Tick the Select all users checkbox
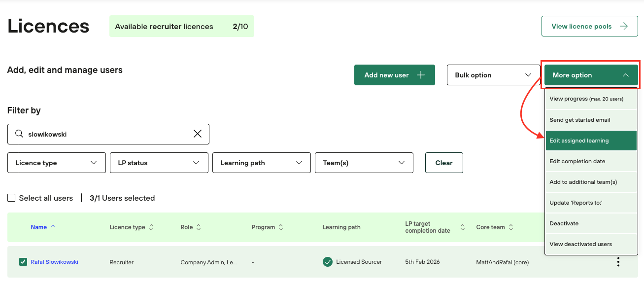 (x=11, y=198)
